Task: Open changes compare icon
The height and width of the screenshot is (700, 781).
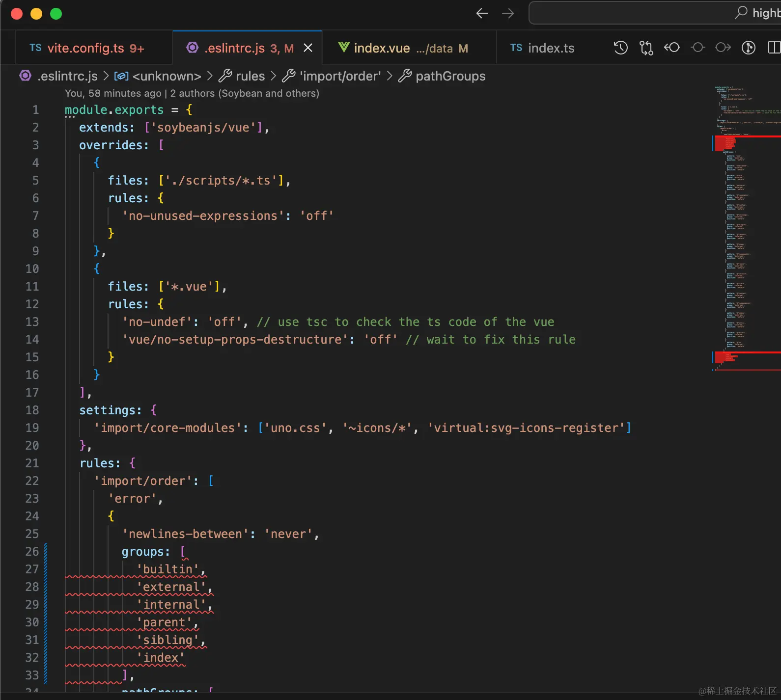Action: (x=646, y=48)
